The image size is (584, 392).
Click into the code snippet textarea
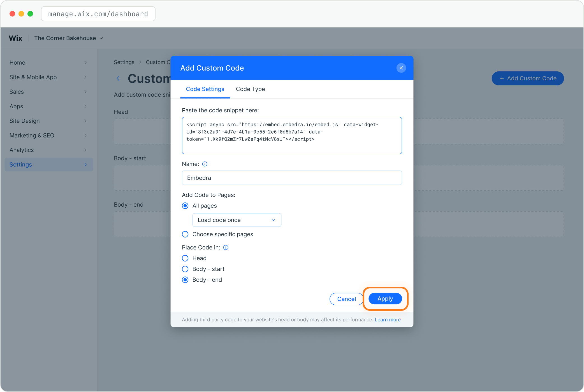point(292,136)
